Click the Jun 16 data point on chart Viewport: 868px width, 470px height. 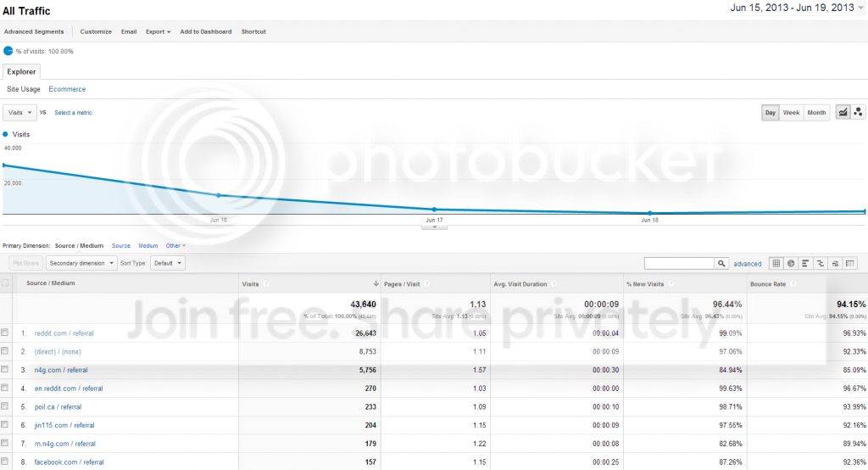(218, 195)
